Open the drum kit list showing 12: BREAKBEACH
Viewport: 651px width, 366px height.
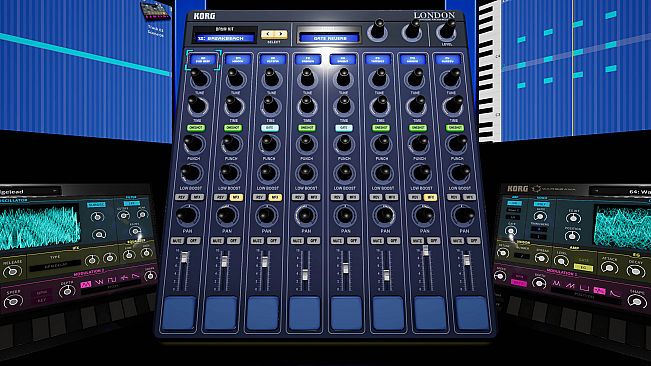pos(225,38)
